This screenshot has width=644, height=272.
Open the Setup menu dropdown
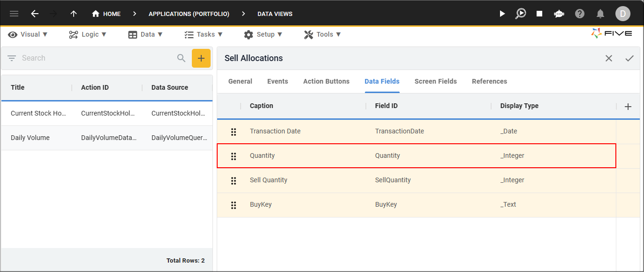pyautogui.click(x=263, y=34)
